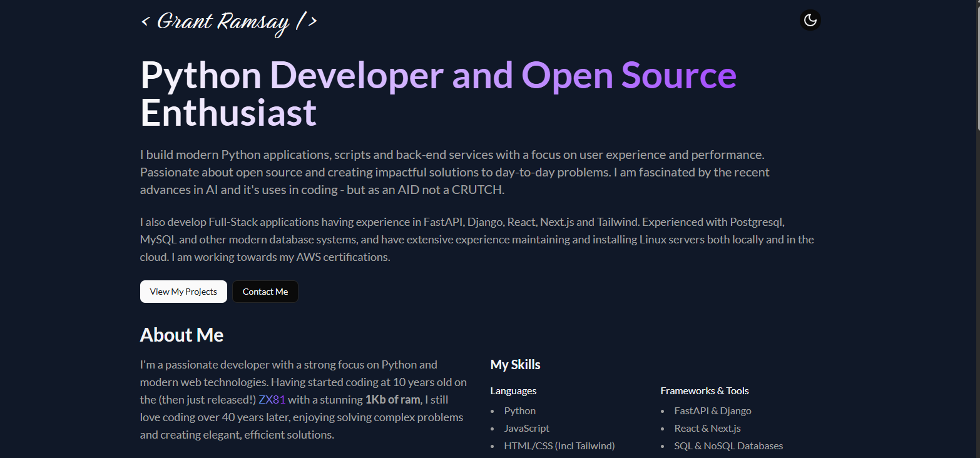
Task: Open the ZX81 hyperlink
Action: pos(272,399)
